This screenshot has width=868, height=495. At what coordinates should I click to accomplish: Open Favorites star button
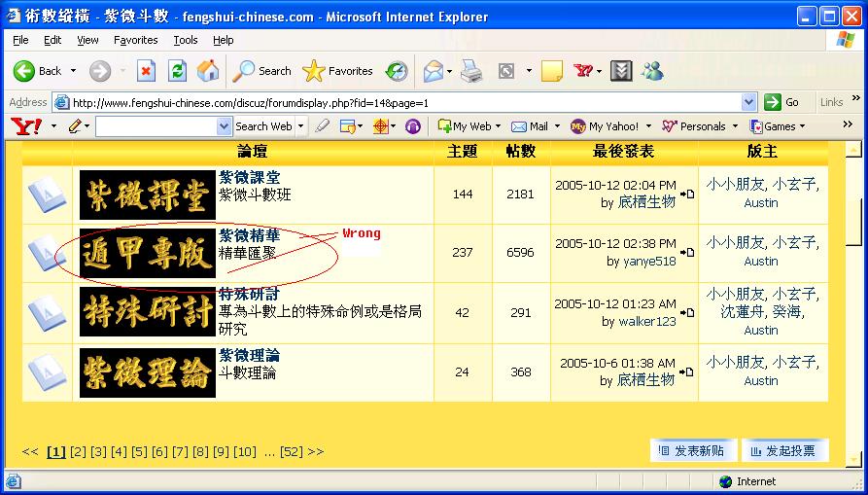(337, 71)
